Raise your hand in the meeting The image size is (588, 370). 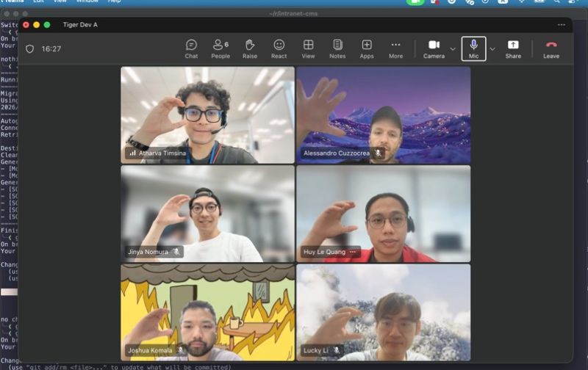pyautogui.click(x=250, y=49)
